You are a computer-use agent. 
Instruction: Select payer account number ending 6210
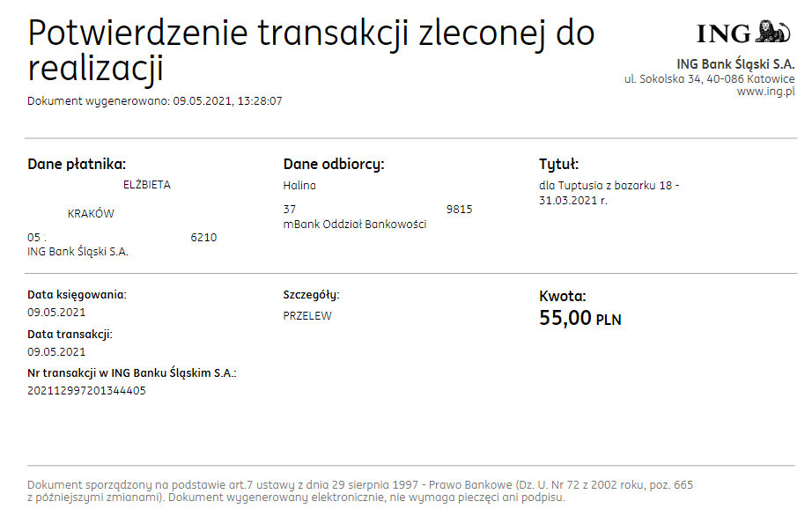point(122,238)
